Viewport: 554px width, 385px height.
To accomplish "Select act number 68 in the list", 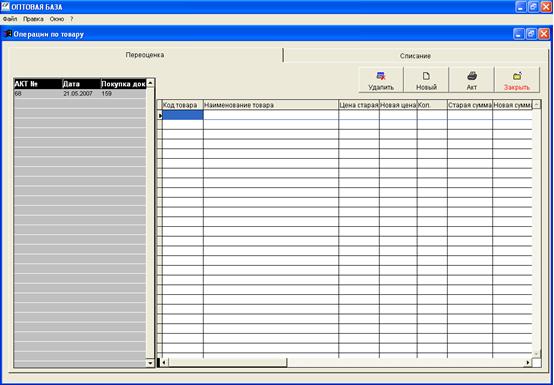I will [18, 94].
